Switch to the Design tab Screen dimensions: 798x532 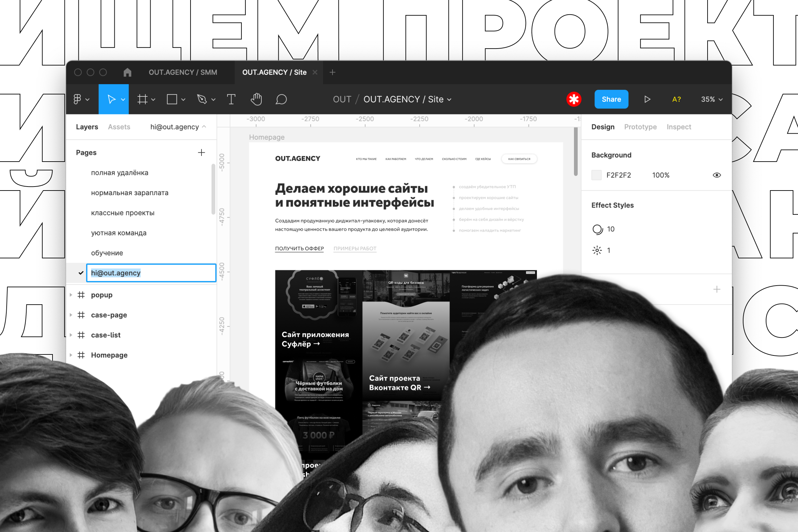tap(603, 127)
